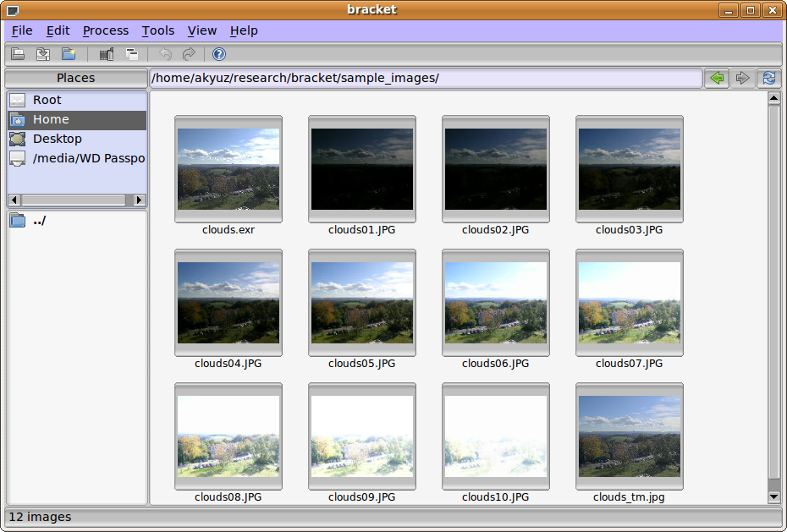This screenshot has height=532, width=787.
Task: Navigate up via the ../ entry
Action: (77, 221)
